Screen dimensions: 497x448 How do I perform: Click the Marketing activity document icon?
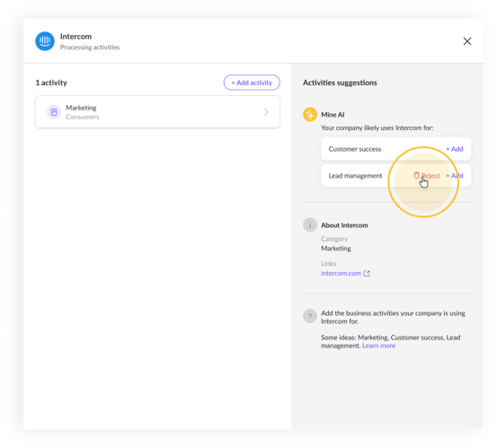[54, 112]
